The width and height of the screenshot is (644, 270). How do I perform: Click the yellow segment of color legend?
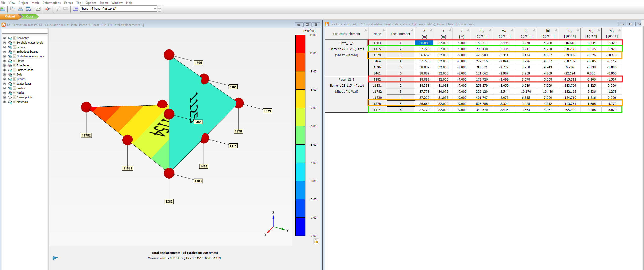coord(300,99)
